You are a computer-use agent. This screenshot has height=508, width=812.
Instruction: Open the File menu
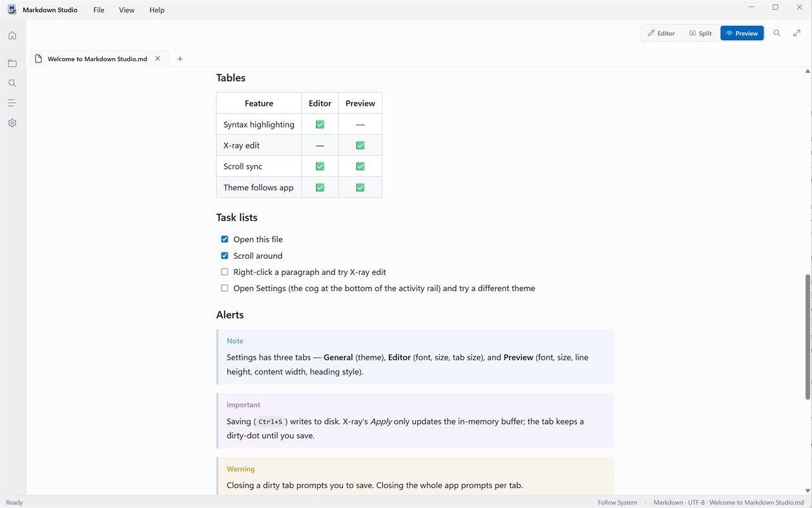pyautogui.click(x=99, y=10)
